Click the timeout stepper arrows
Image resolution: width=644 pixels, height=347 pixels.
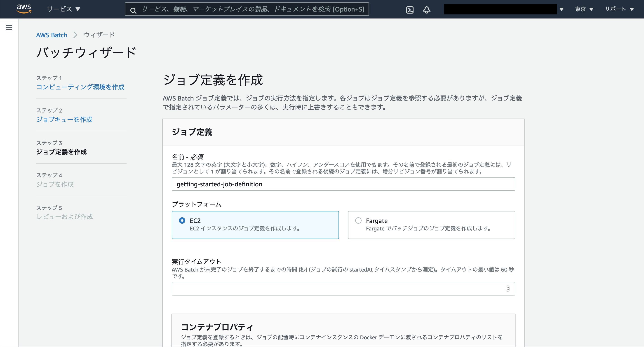tap(508, 289)
